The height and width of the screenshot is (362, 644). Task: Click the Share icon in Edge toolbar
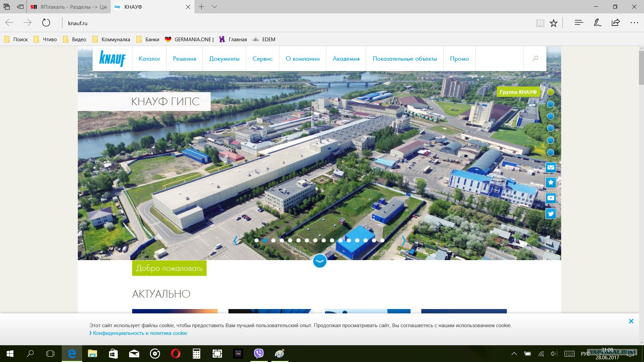615,23
